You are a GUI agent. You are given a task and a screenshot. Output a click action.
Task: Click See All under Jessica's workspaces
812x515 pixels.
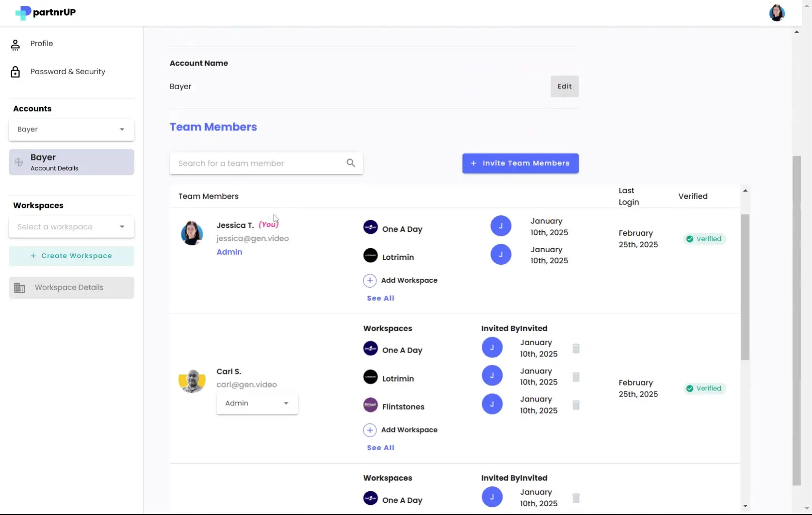point(380,298)
